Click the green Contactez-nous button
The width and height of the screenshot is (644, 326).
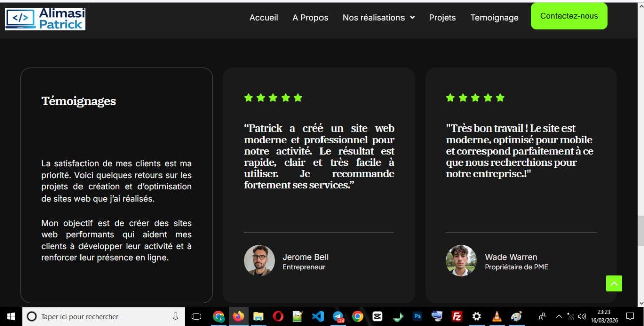click(x=569, y=16)
